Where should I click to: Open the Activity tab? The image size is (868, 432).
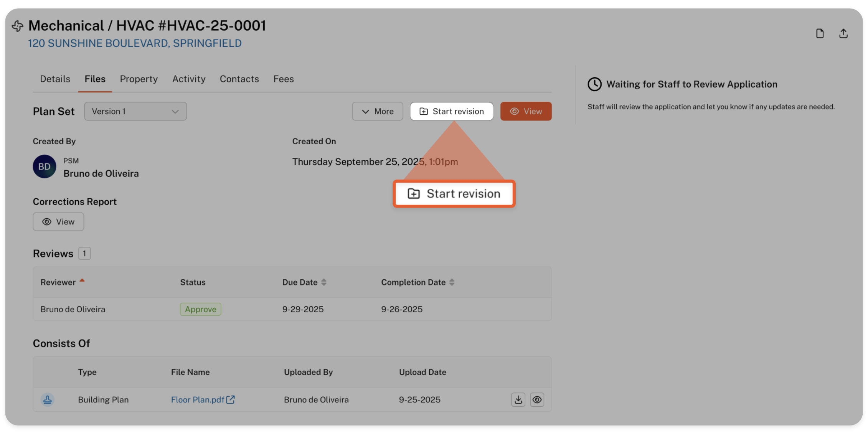point(189,79)
